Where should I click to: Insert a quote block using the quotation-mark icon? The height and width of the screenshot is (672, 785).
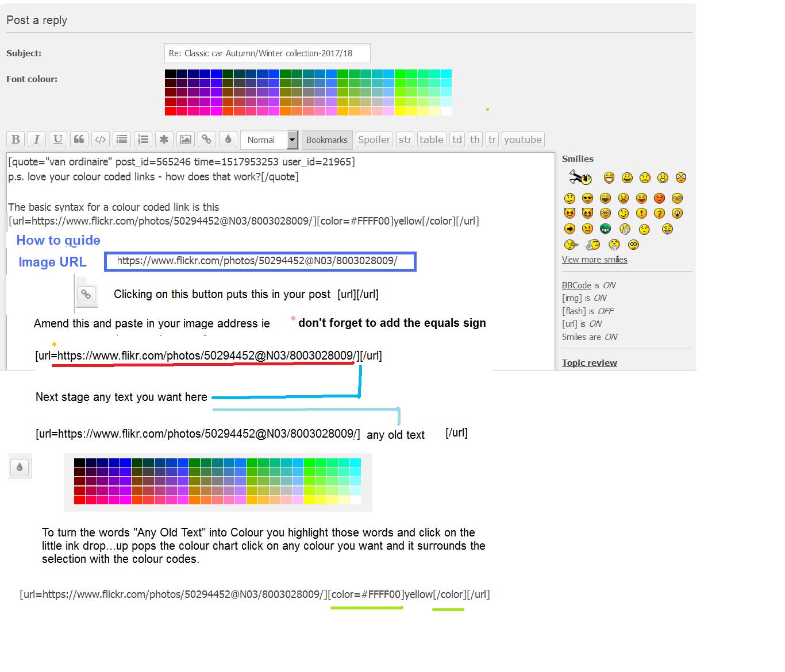[79, 140]
